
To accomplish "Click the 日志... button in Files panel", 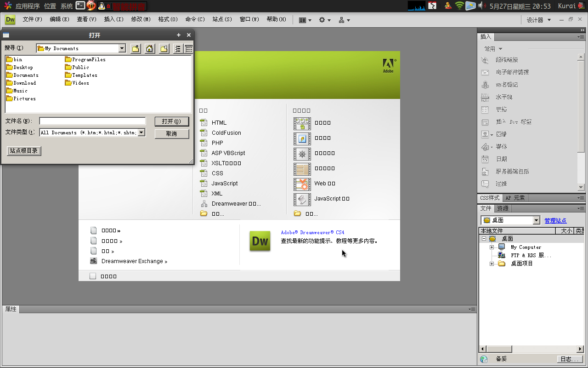I will coord(570,359).
